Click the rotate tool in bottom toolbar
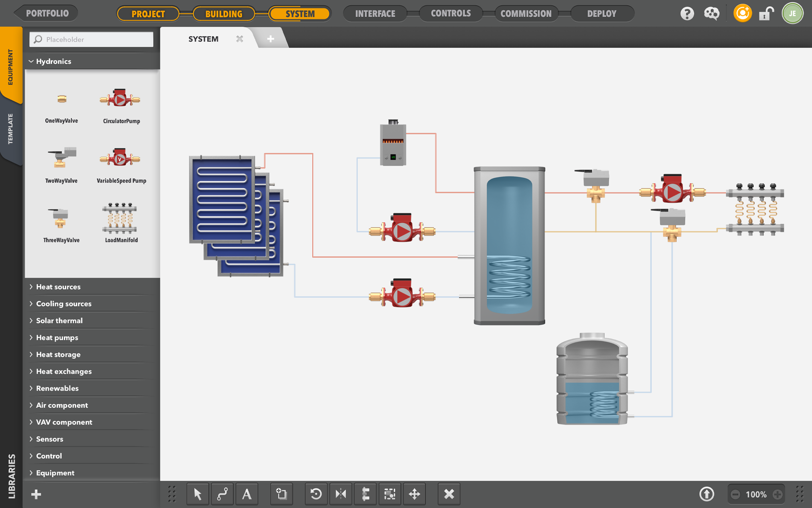812x508 pixels. [316, 494]
